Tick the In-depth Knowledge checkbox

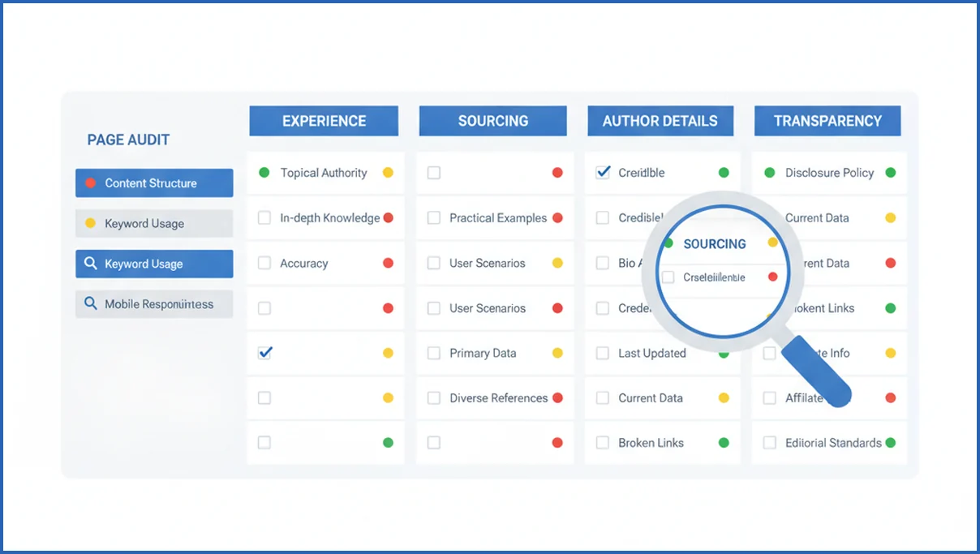(264, 217)
